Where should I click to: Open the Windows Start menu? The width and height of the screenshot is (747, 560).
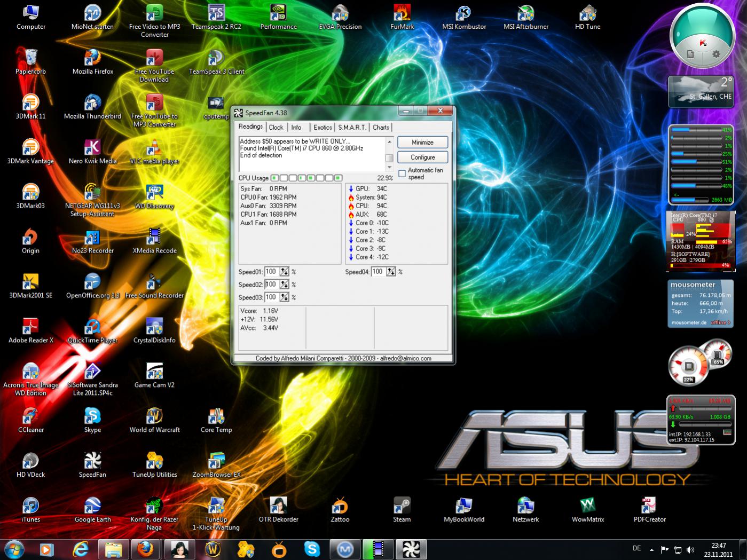pyautogui.click(x=14, y=549)
